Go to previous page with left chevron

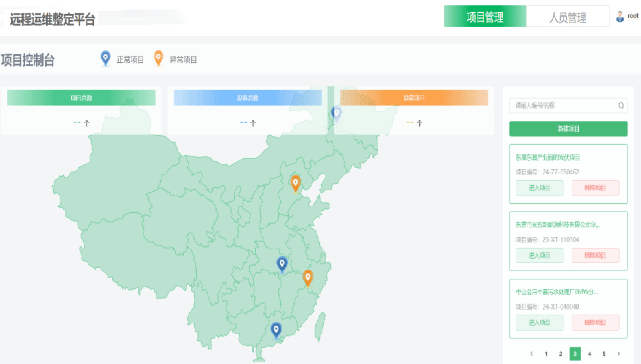[531, 353]
